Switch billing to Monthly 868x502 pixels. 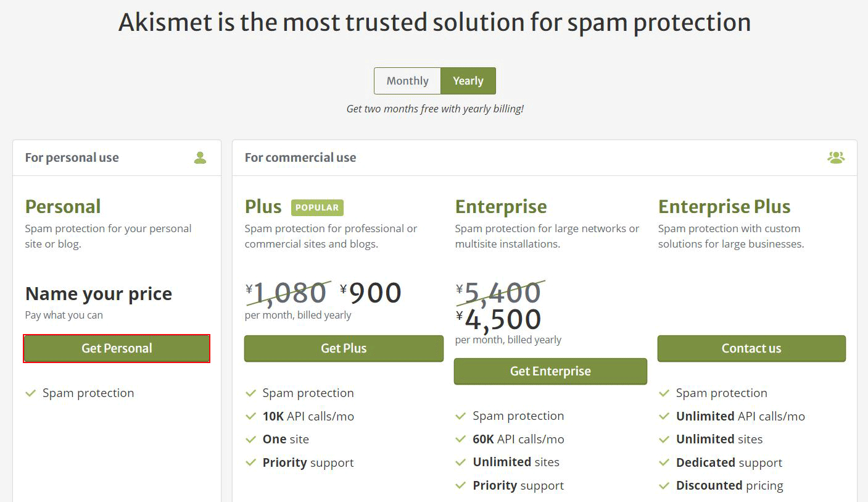point(407,81)
